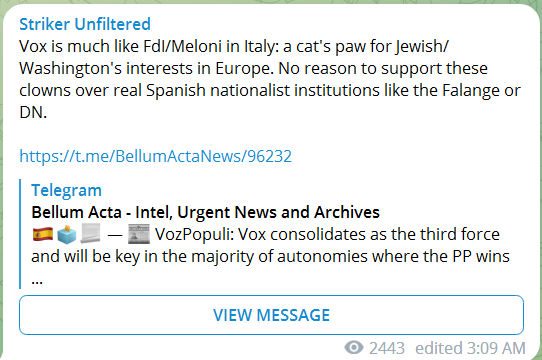Viewport: 542px width, 360px height.
Task: Click the ellipsis ending the preview text
Action: click(37, 281)
